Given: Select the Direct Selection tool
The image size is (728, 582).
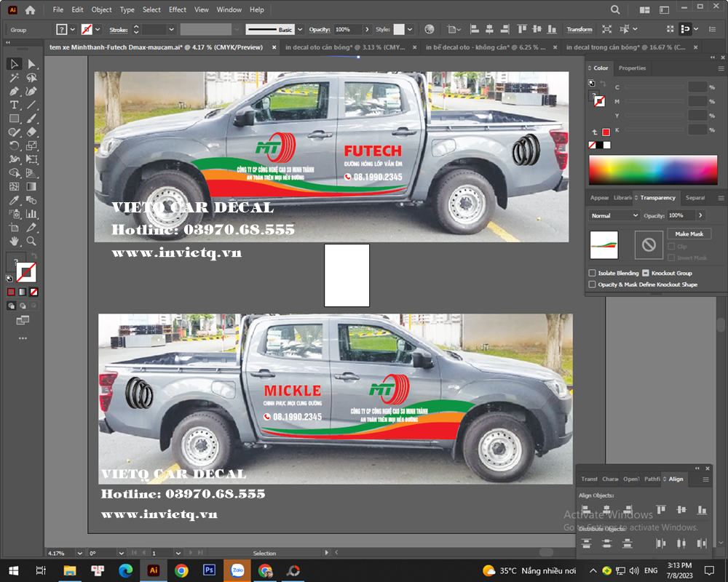Looking at the screenshot, I should [31, 64].
